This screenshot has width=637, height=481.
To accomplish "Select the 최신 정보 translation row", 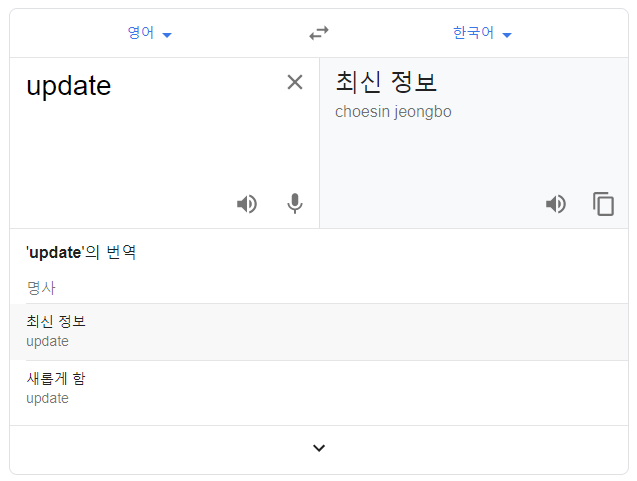I will click(x=319, y=332).
